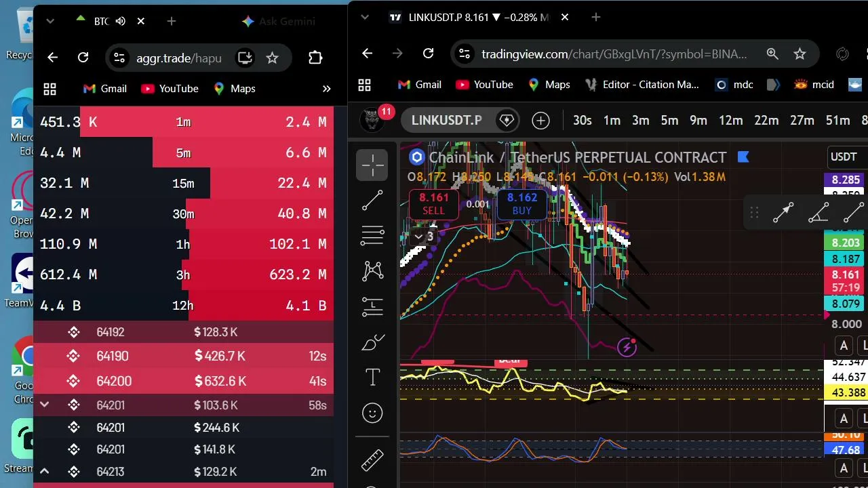Pick the arrow line tool in floating toolbar
This screenshot has width=868, height=488.
783,213
